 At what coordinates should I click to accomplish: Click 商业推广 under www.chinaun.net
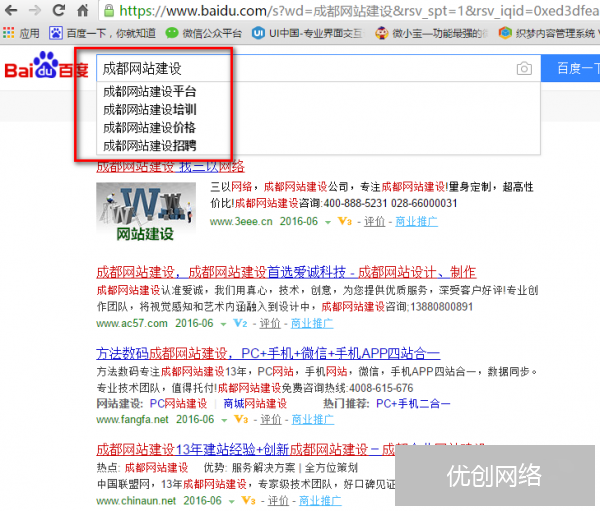coord(320,500)
